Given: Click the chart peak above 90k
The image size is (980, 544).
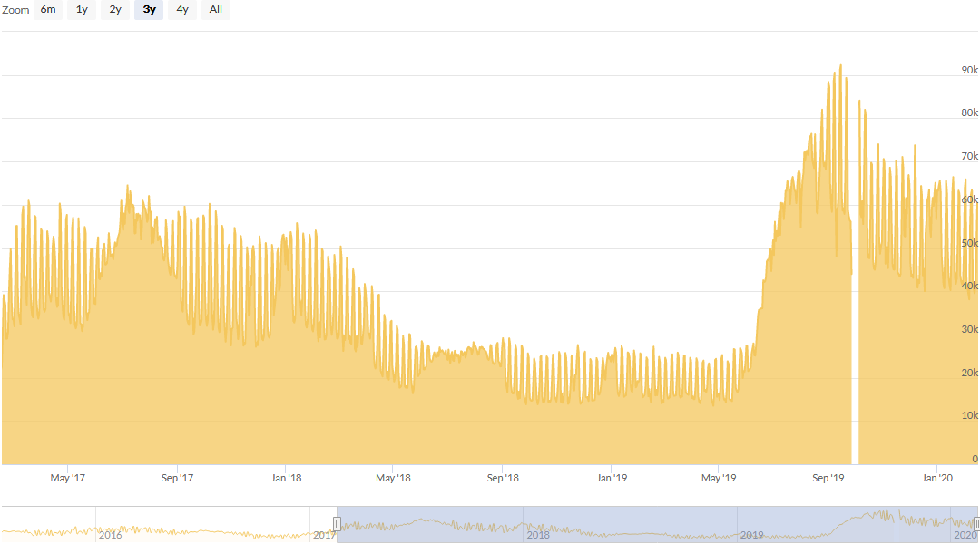Looking at the screenshot, I should [x=840, y=65].
